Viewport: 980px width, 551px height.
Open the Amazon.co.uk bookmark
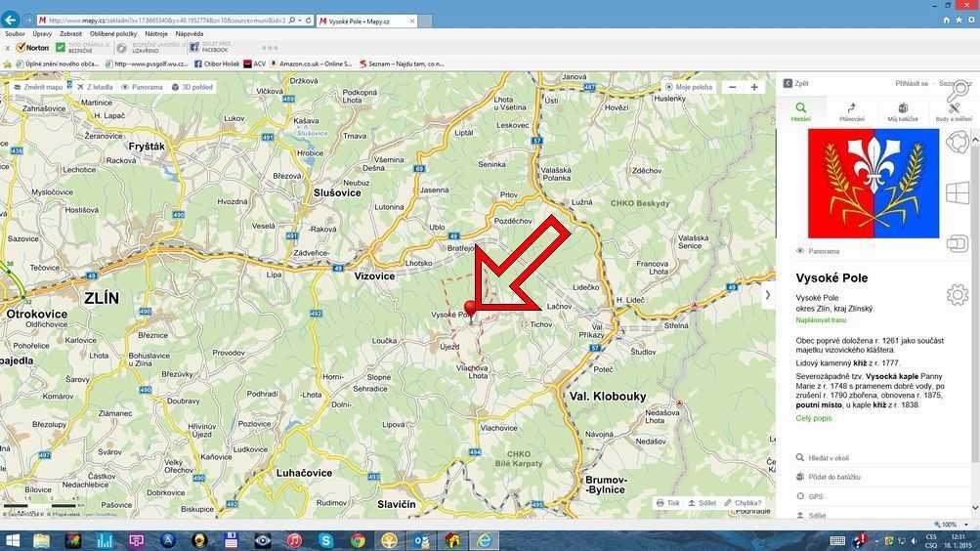click(x=311, y=64)
